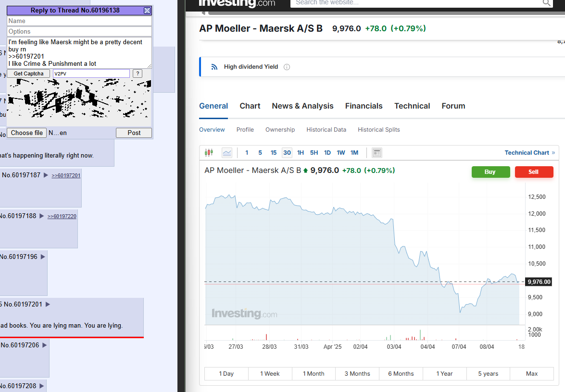Select the Profile sub-tab
565x392 pixels.
click(245, 130)
